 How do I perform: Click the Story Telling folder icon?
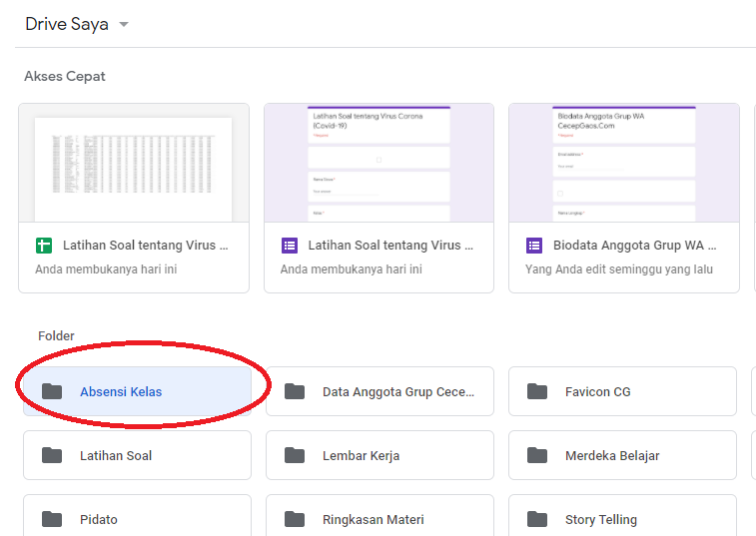(537, 519)
